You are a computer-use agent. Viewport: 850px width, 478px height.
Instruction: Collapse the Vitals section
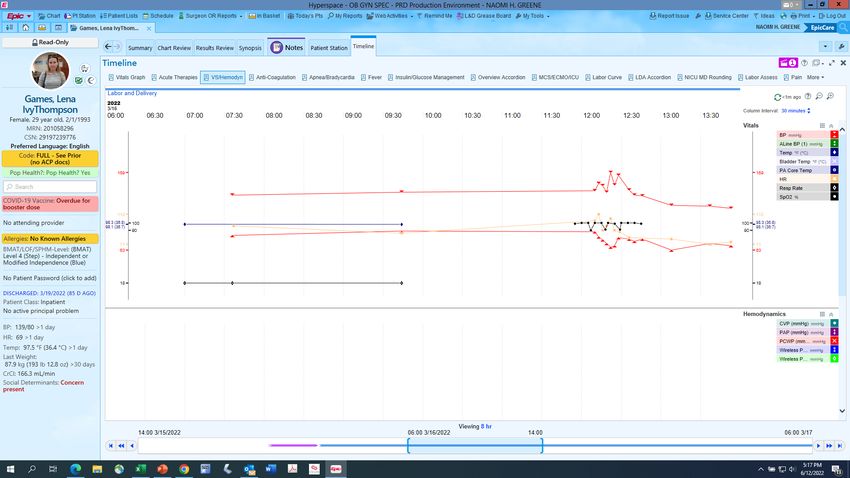click(x=831, y=125)
